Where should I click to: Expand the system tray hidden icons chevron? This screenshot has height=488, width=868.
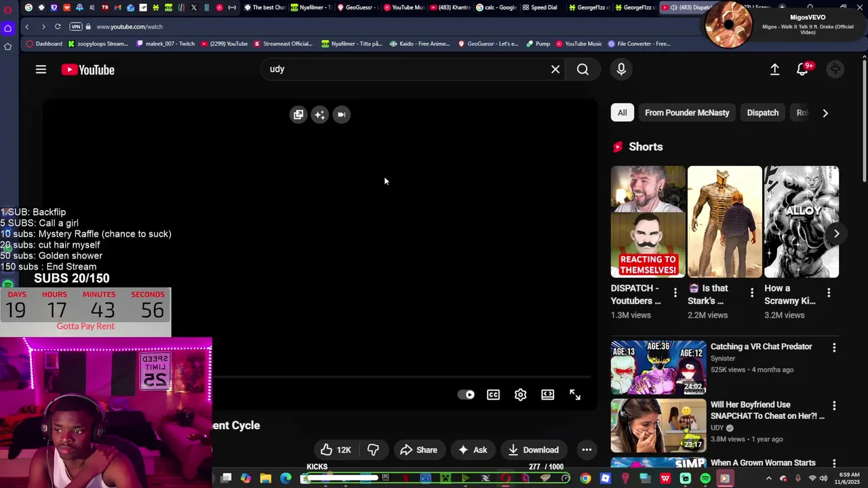[768, 479]
